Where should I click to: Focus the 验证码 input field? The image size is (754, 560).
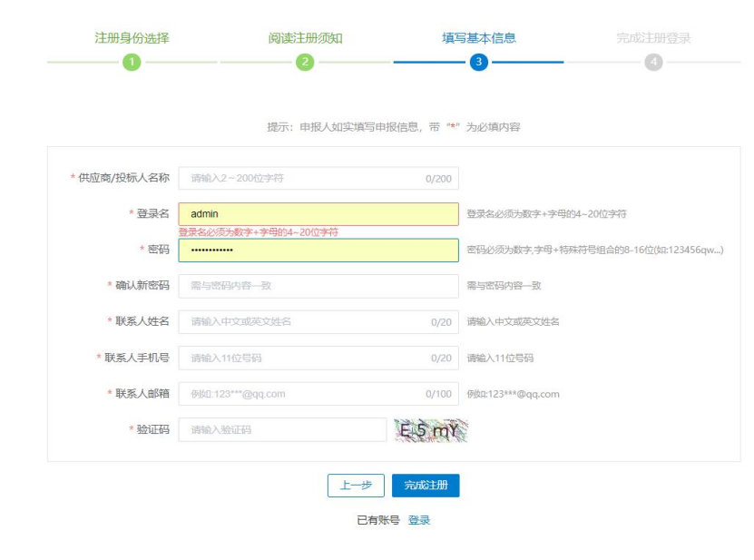282,429
